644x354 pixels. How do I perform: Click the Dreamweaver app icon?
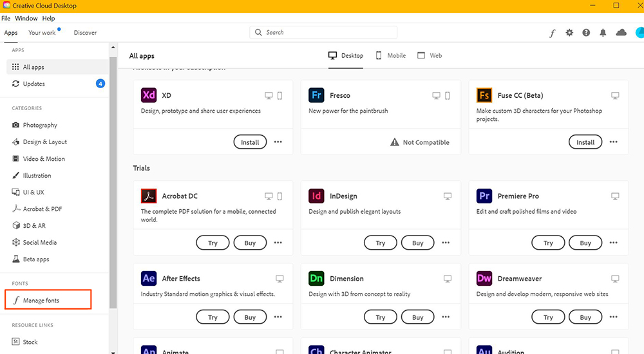click(x=484, y=279)
